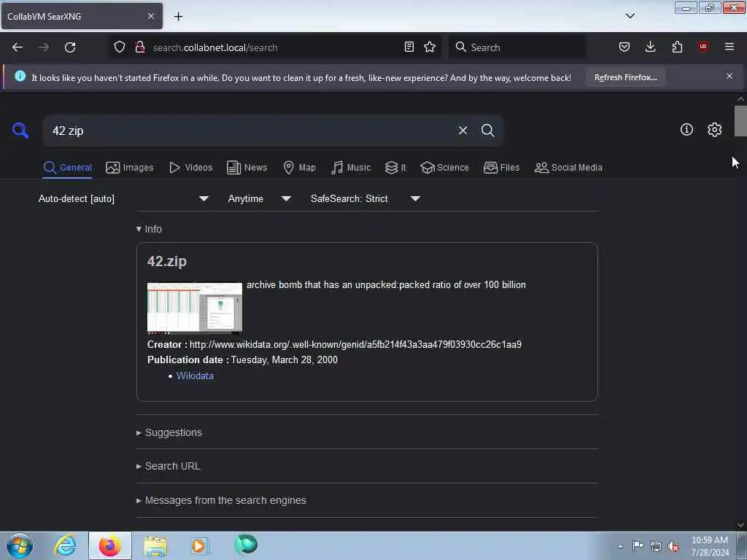747x560 pixels.
Task: Click the green round taskbar app icon
Action: click(246, 545)
